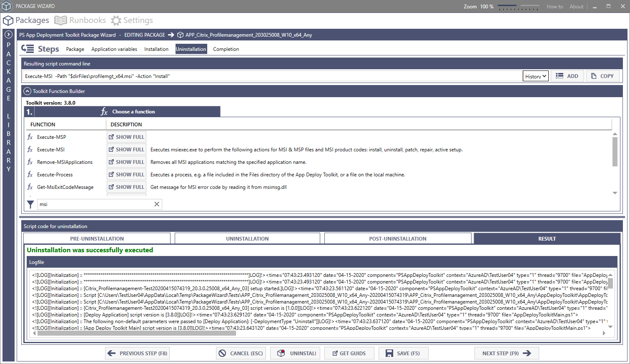Screen dimensions: 630x364
Task: Cancel editing with Cancel (ESC)
Action: point(241,353)
